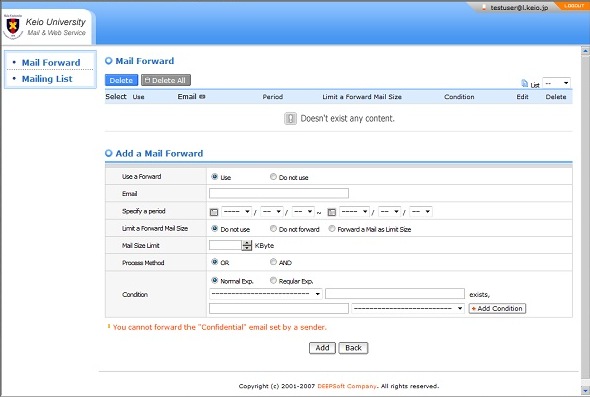Click the lower-left condition text field
The width and height of the screenshot is (590, 397).
pyautogui.click(x=279, y=309)
